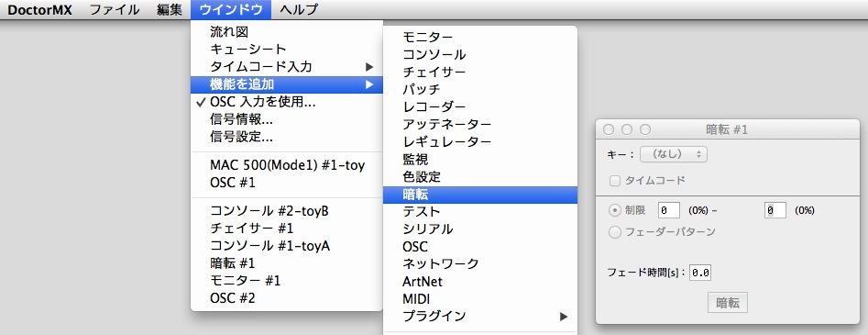Add コンソール function from submenu

click(480, 54)
